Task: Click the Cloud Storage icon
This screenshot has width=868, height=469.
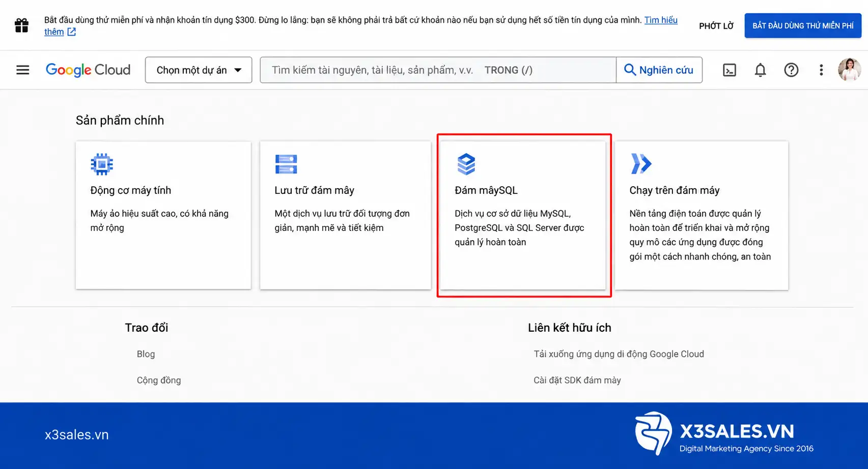Action: click(x=286, y=164)
